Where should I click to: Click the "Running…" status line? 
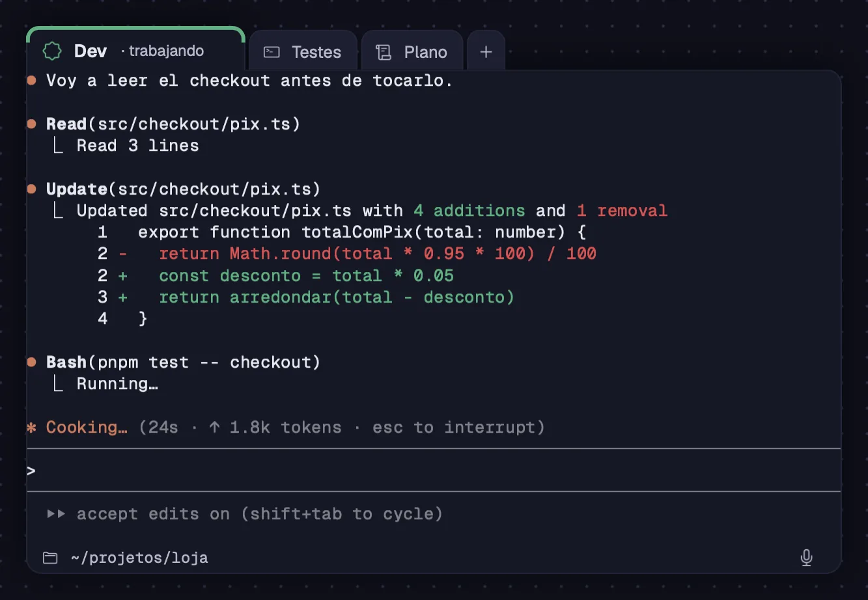(117, 384)
